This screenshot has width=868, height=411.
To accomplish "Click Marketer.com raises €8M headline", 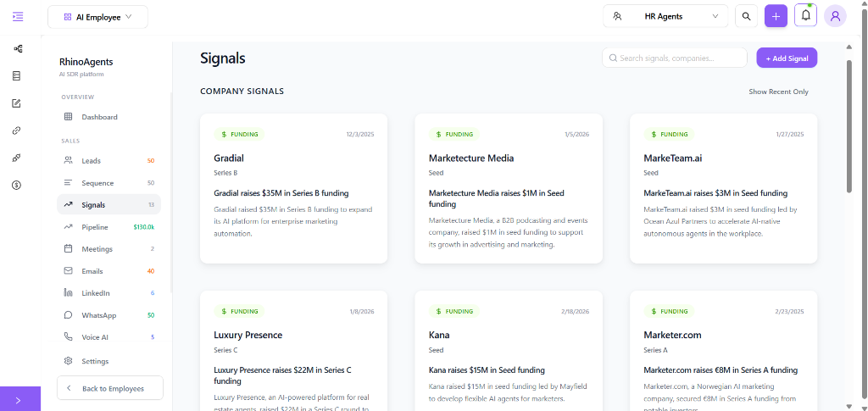I will (721, 370).
